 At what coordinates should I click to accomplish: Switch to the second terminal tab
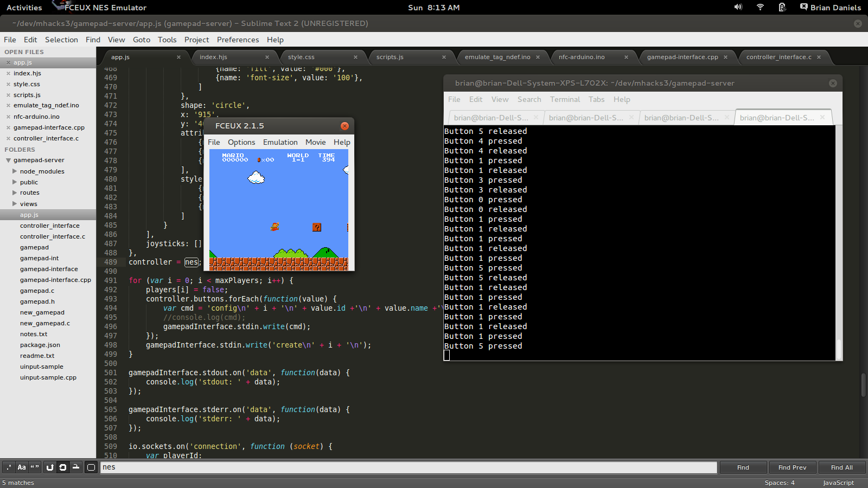tap(590, 118)
